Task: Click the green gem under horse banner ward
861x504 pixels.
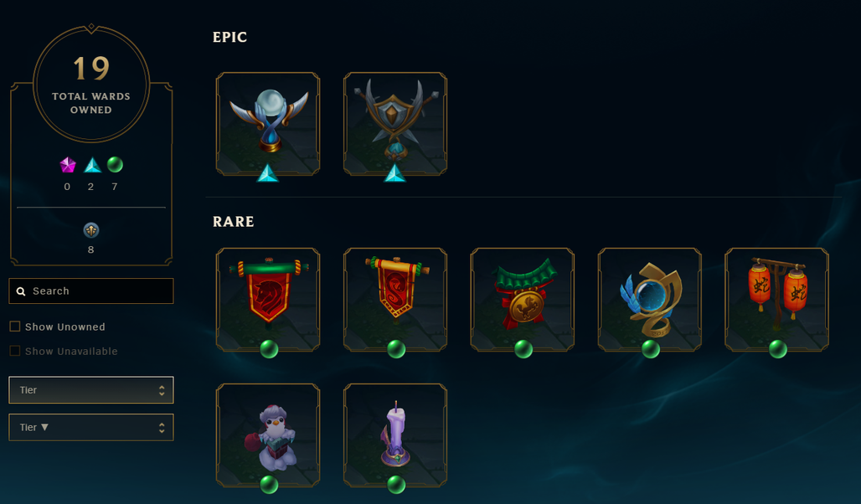Action: pos(269,348)
